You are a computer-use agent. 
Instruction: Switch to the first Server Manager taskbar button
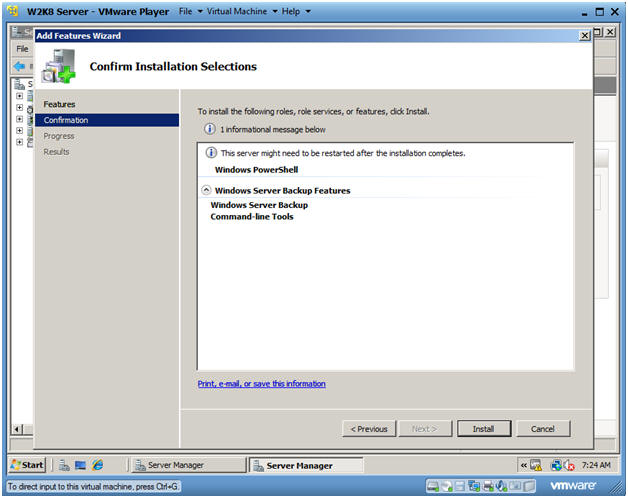click(188, 465)
